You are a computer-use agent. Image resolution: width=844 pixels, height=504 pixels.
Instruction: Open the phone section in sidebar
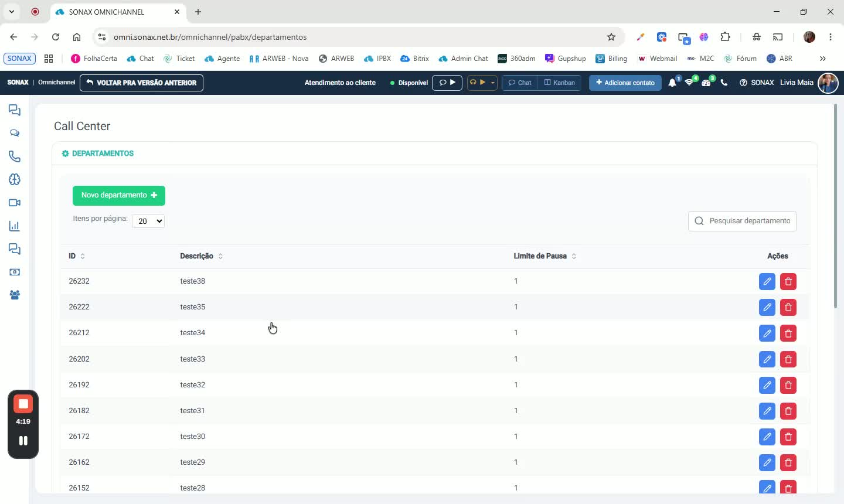tap(15, 156)
